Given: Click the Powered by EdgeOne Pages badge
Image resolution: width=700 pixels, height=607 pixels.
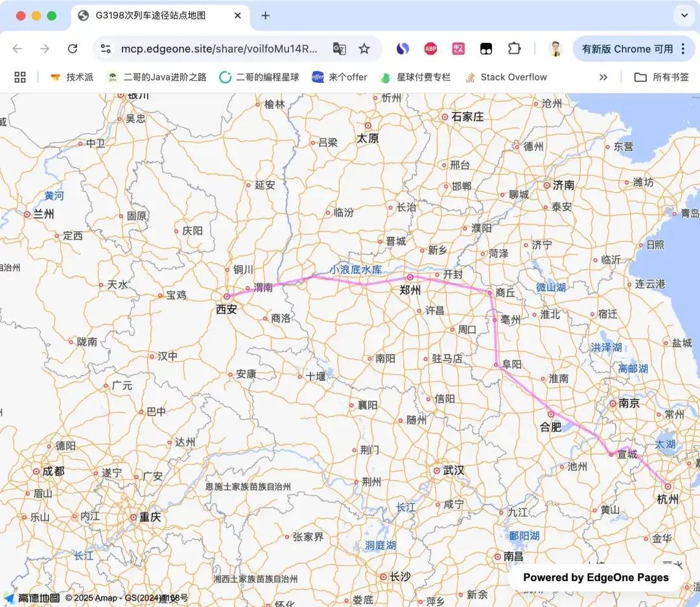Looking at the screenshot, I should point(596,578).
